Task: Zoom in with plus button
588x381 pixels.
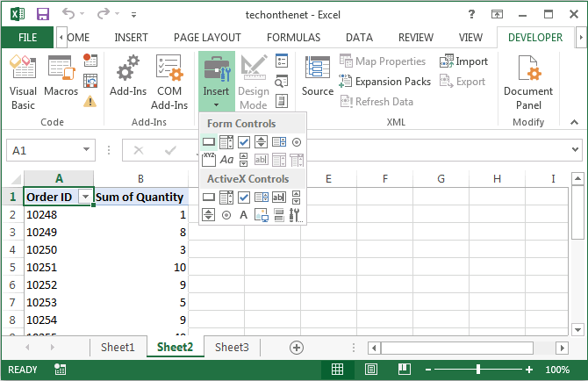Action: 529,370
